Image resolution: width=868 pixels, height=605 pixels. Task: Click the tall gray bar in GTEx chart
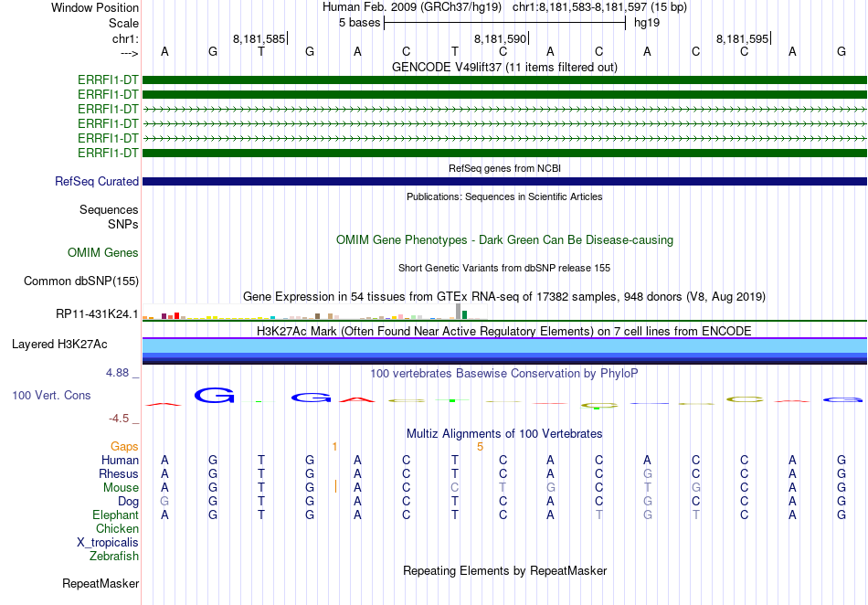[458, 311]
